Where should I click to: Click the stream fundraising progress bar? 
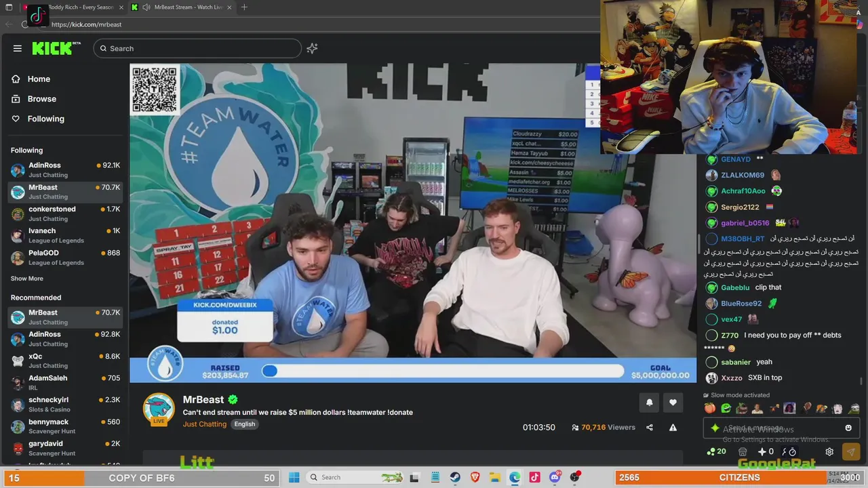click(442, 371)
